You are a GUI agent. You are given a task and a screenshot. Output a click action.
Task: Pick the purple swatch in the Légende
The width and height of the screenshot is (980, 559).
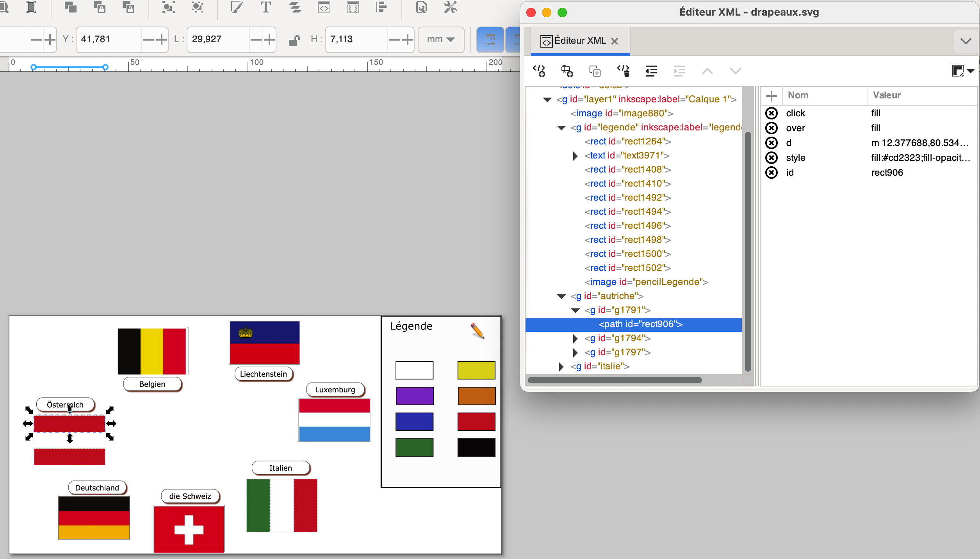click(414, 396)
